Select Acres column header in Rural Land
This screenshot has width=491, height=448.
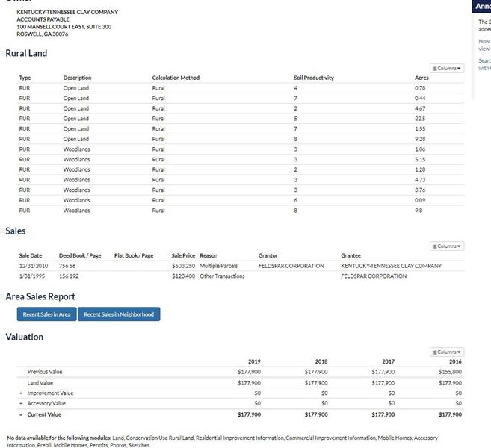(421, 78)
